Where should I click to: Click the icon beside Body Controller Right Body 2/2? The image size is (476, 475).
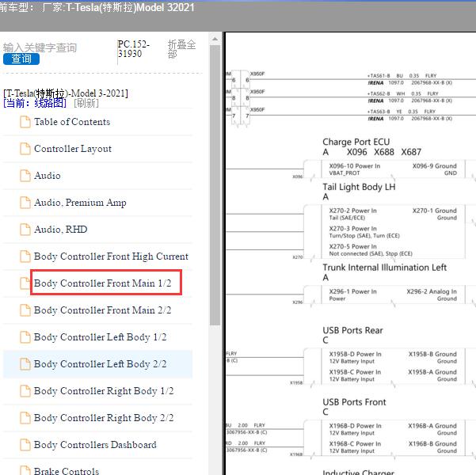coord(25,418)
